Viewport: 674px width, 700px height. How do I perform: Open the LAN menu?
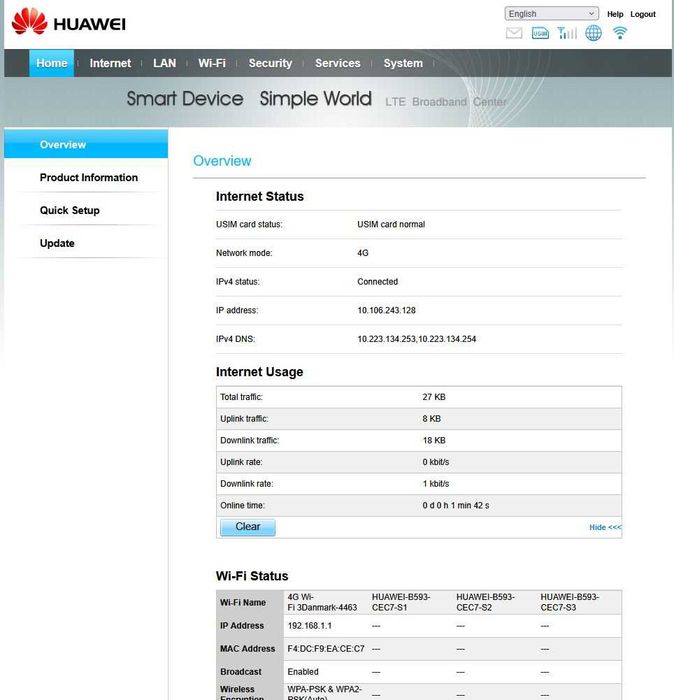(x=164, y=63)
